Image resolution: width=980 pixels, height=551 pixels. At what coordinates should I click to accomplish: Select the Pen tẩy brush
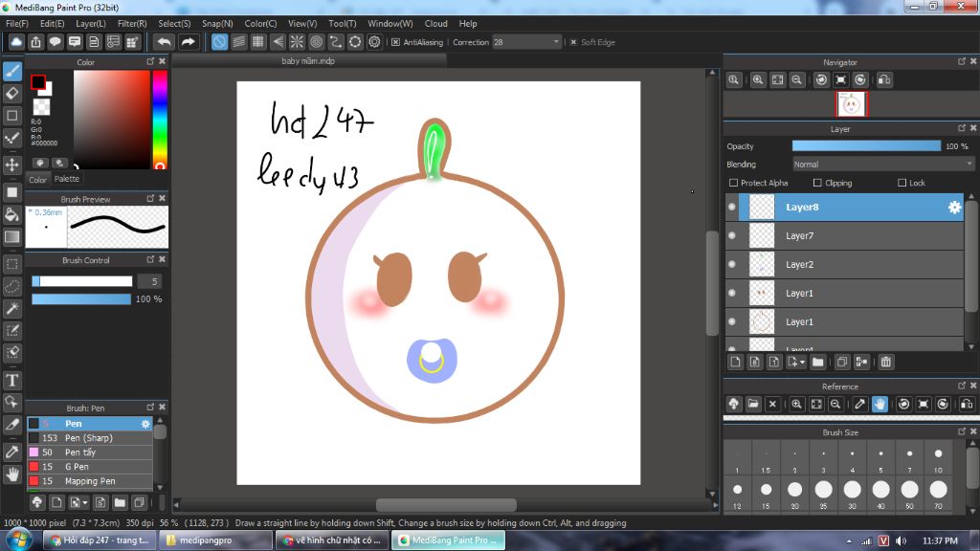pos(89,452)
